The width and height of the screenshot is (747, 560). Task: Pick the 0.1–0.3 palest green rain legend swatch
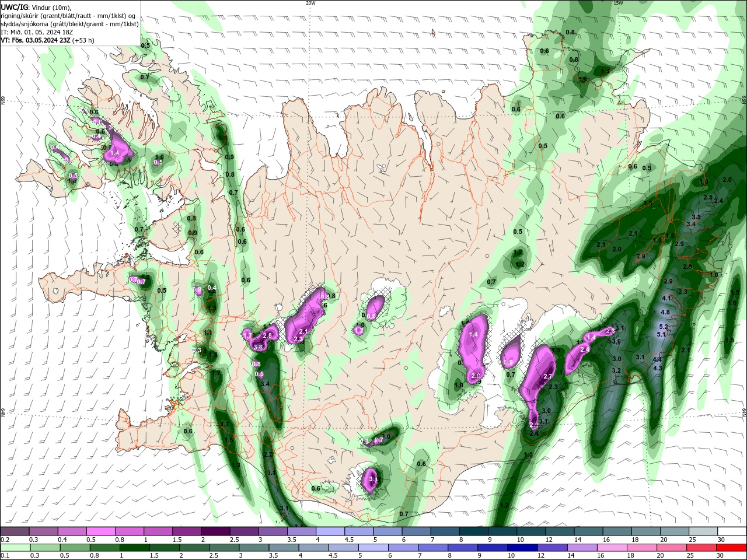[x=15, y=548]
